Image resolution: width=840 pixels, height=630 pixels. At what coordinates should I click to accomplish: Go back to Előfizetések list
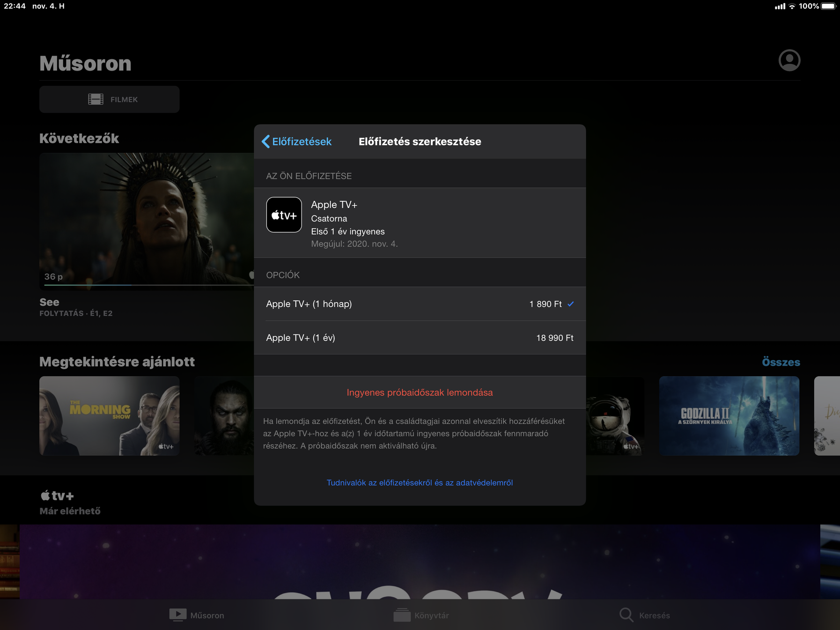[296, 141]
